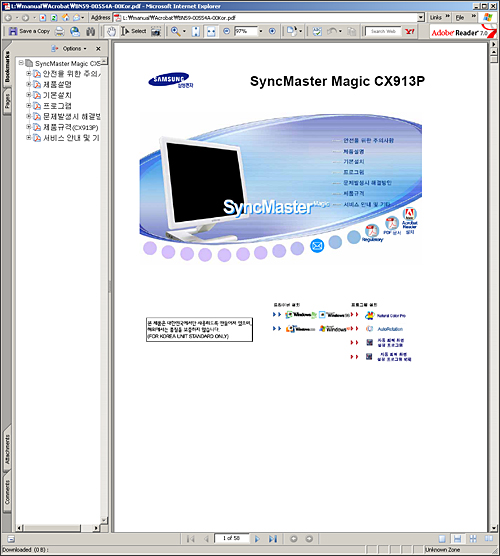Expand the 기본설치 bookmark

(x=29, y=95)
